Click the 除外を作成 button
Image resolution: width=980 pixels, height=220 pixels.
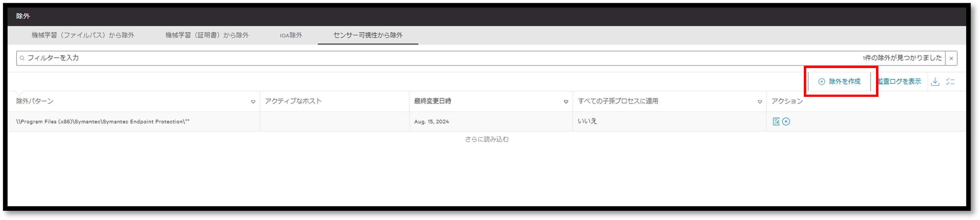(839, 82)
